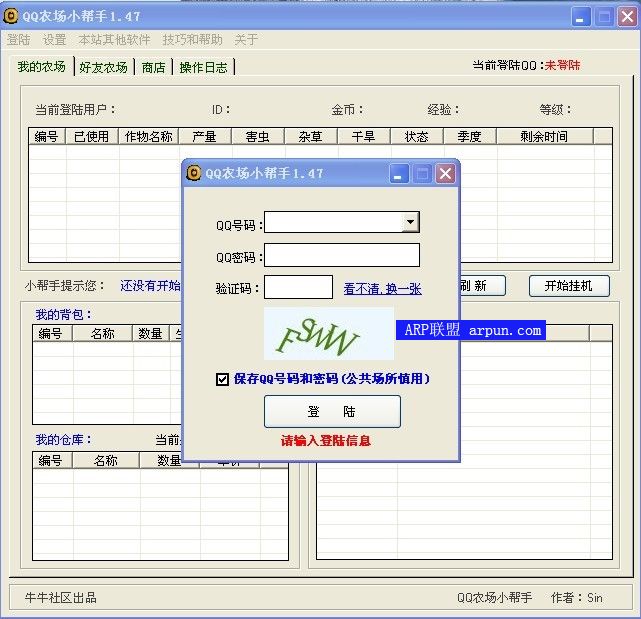
Task: Click the 我的仓库 label
Action: coord(64,440)
